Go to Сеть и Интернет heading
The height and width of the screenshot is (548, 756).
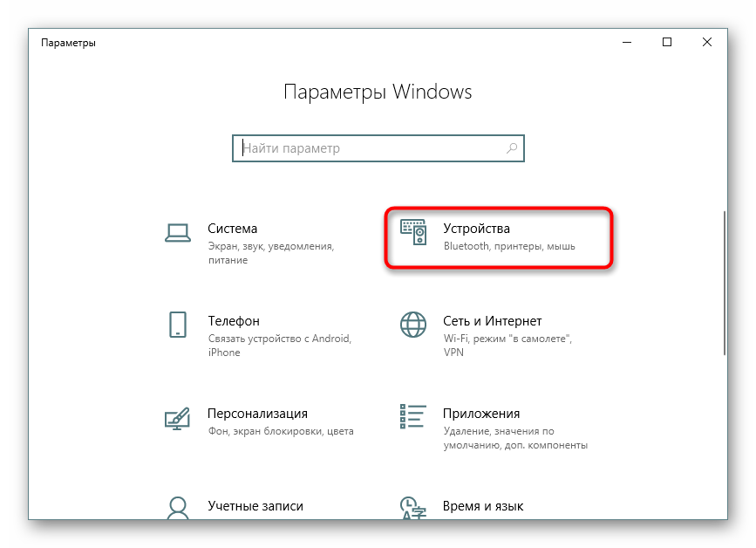click(x=493, y=321)
